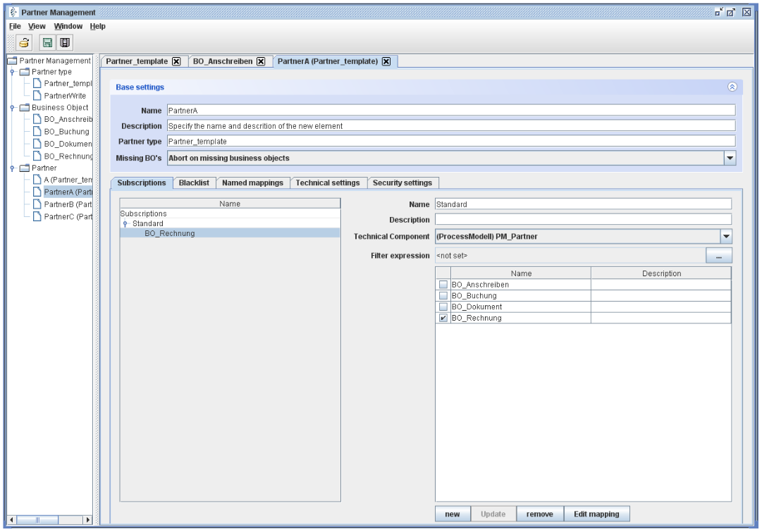Select the Subscriptions tab
Viewport: 762px width, 532px height.
142,183
